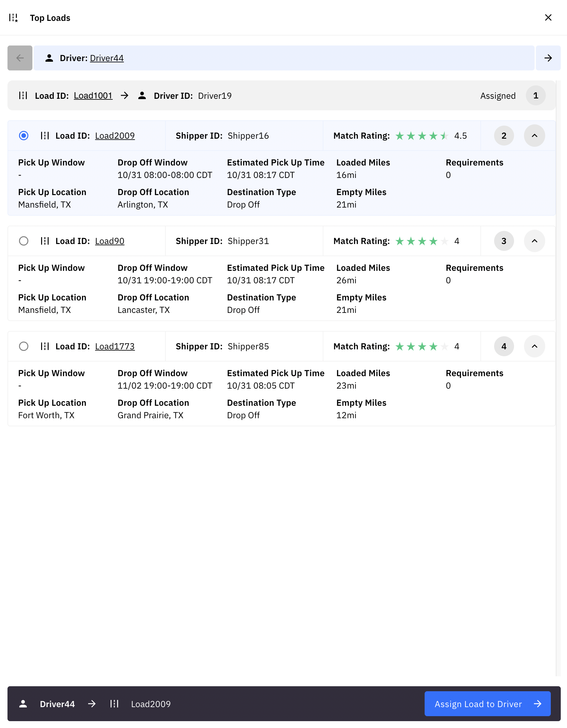
Task: Click the Assign Load to Driver button
Action: click(487, 704)
